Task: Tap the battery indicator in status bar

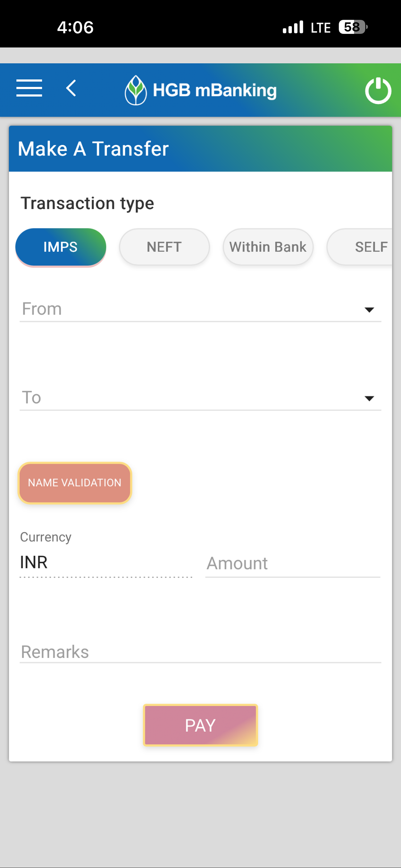Action: 353,27
